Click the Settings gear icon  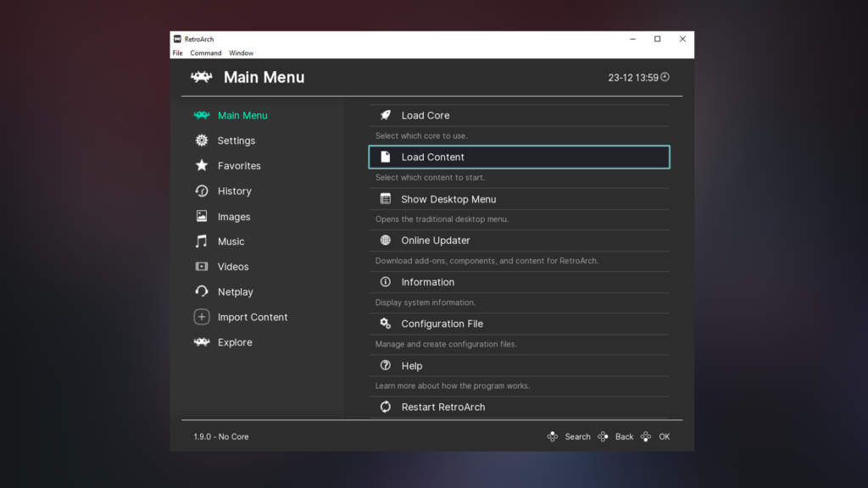[x=202, y=141]
